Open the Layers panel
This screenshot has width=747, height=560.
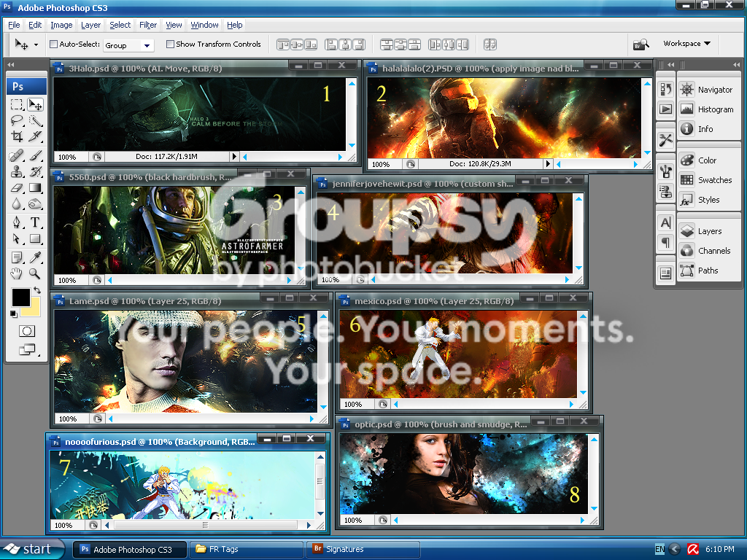709,231
